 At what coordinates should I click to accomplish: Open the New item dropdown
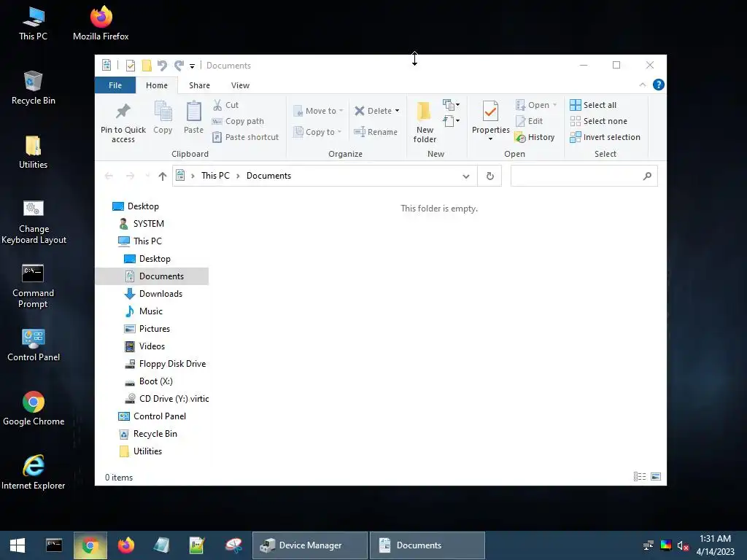pyautogui.click(x=451, y=104)
